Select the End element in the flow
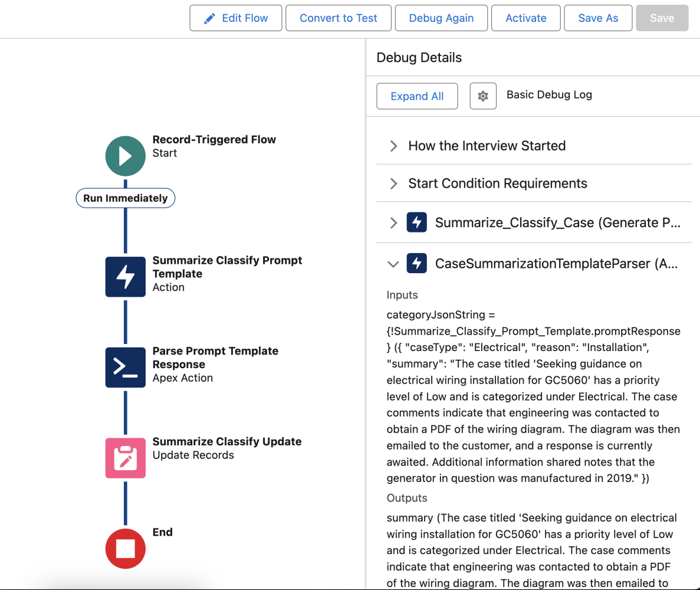The height and width of the screenshot is (590, 700). pyautogui.click(x=125, y=548)
